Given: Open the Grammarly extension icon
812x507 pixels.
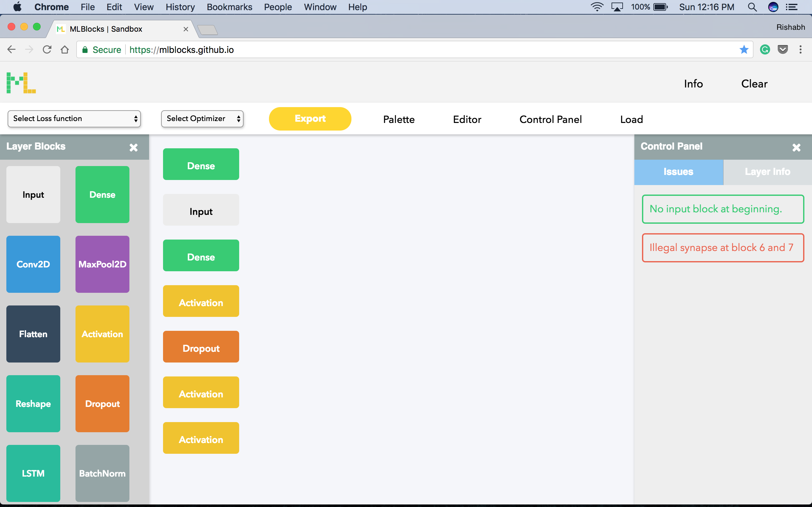Looking at the screenshot, I should (x=765, y=50).
